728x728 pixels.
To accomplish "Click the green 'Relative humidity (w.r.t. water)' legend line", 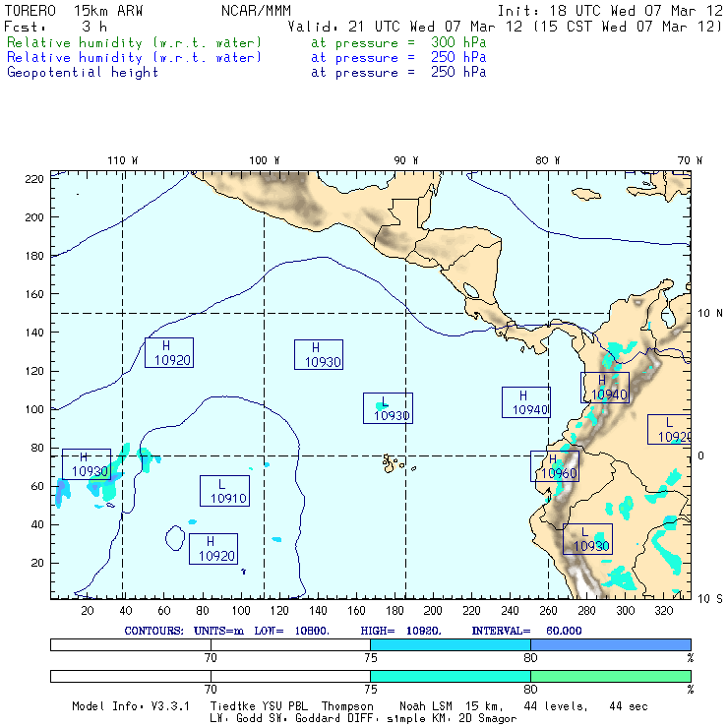I will 134,42.
